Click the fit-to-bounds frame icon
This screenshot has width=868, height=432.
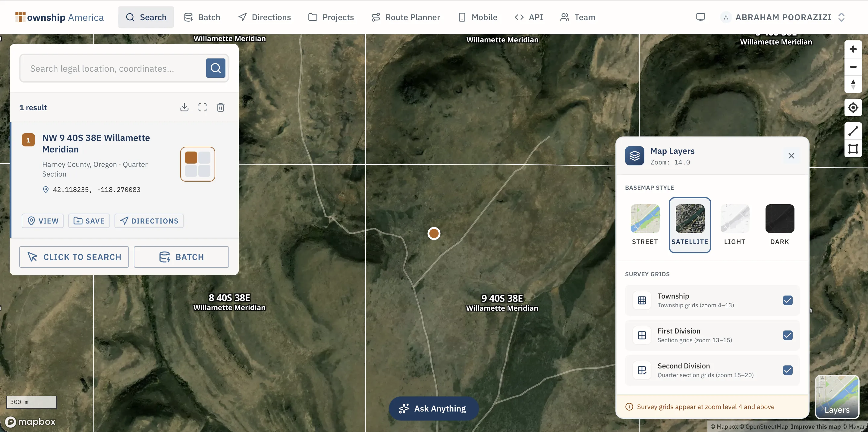[202, 108]
